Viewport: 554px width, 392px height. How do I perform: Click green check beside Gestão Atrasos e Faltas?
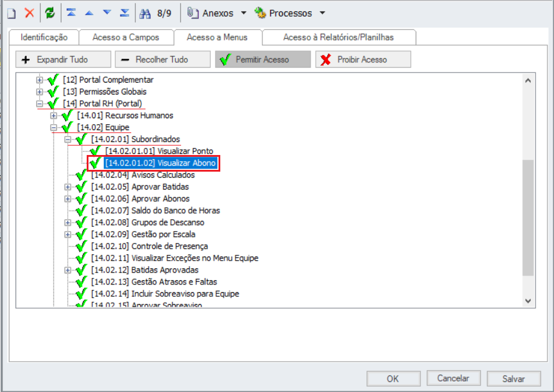[81, 282]
